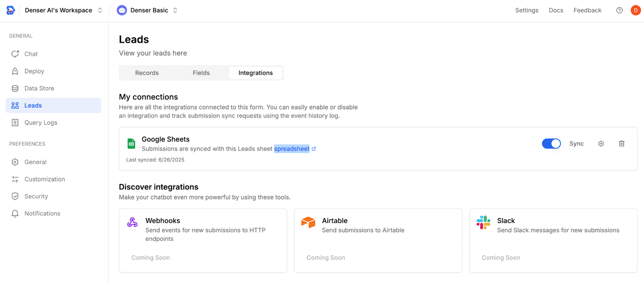This screenshot has width=644, height=283.
Task: Click Feedback in the top bar
Action: pyautogui.click(x=587, y=10)
